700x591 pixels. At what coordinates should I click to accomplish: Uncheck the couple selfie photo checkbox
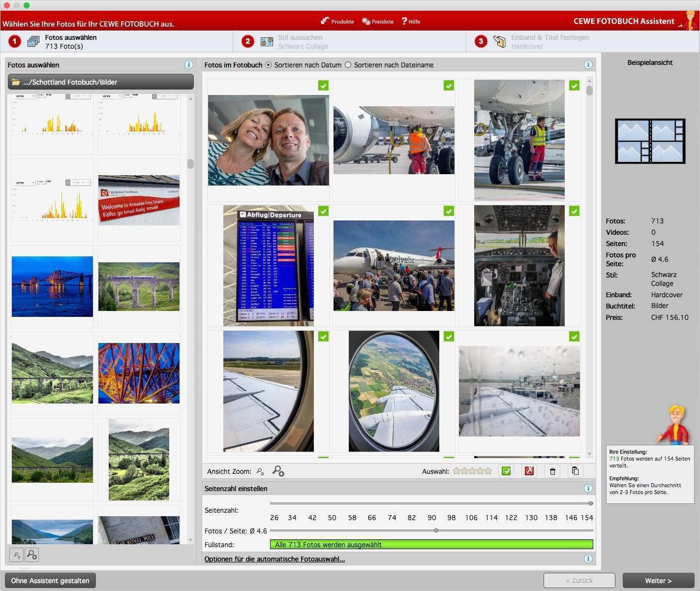coord(323,86)
